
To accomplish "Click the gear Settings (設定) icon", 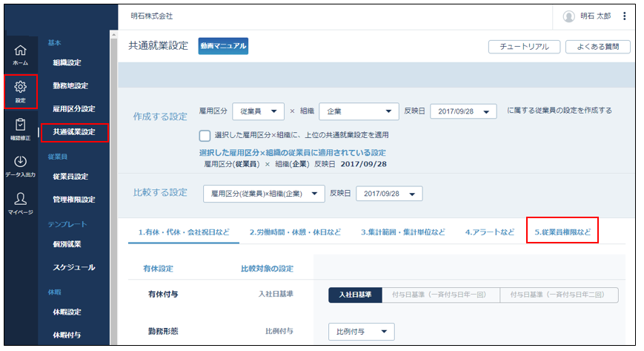I will click(x=20, y=91).
